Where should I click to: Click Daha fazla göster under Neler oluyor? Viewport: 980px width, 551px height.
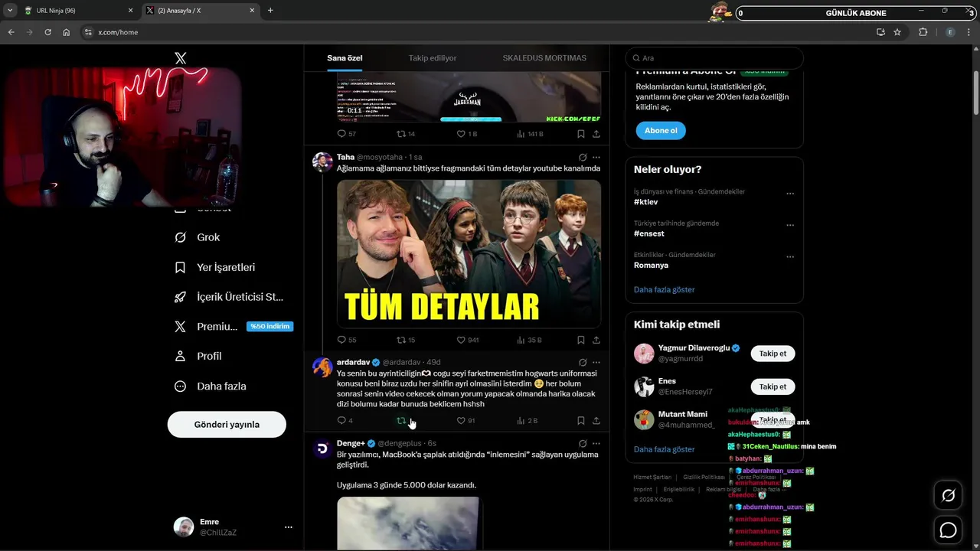tap(665, 289)
